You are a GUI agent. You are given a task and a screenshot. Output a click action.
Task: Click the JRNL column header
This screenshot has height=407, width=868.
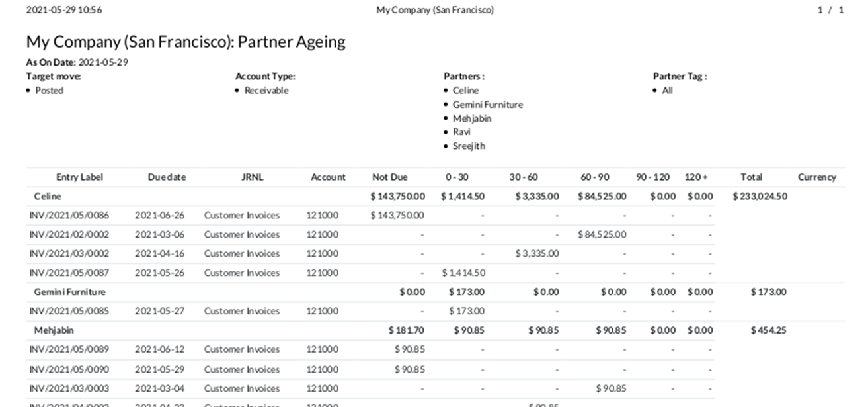point(252,177)
